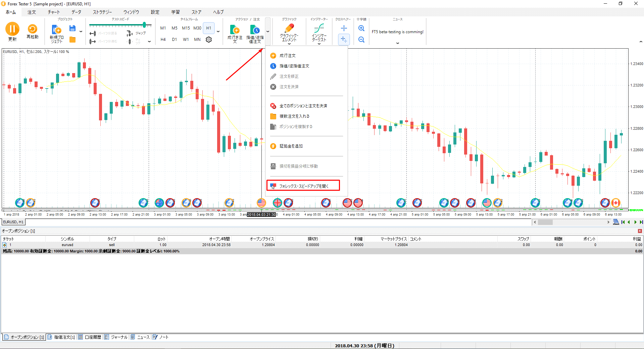Click the zoom out magnifier icon
The width and height of the screenshot is (644, 349).
(x=361, y=40)
